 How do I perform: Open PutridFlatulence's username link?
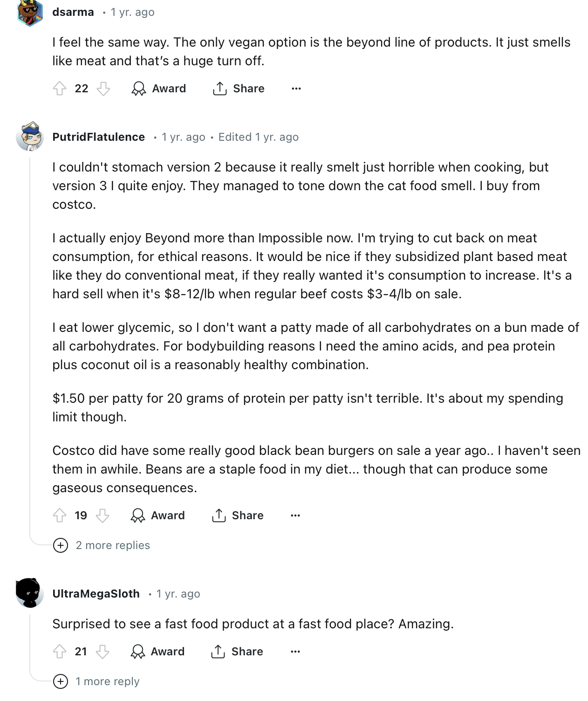(x=99, y=137)
